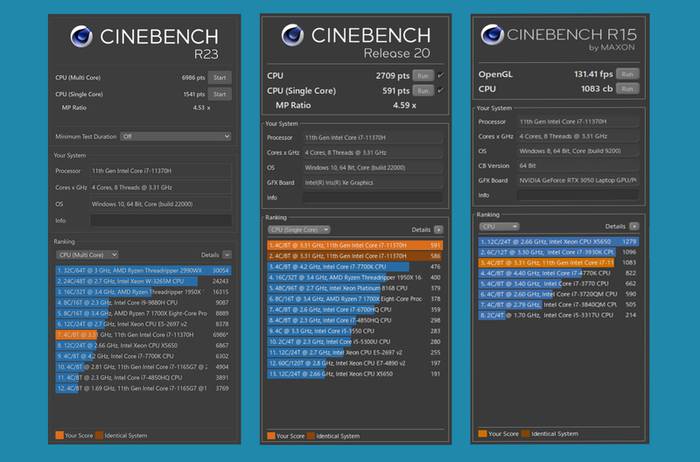Select R20 ranking row i7-7700K score 476
This screenshot has width=700, height=462.
[355, 267]
